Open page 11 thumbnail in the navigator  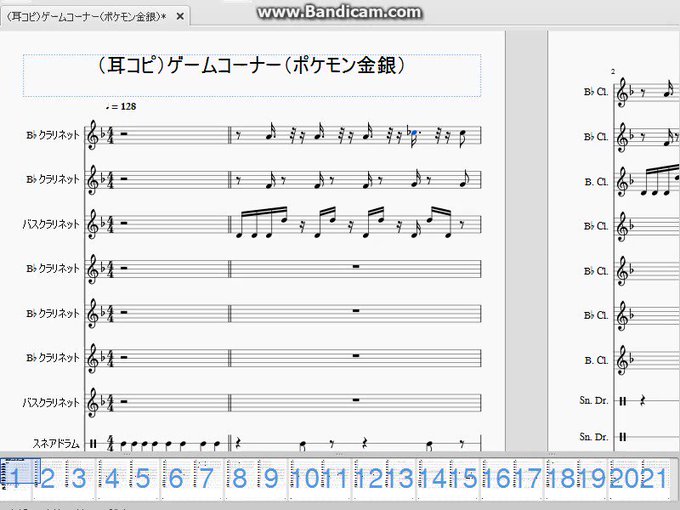pyautogui.click(x=336, y=479)
